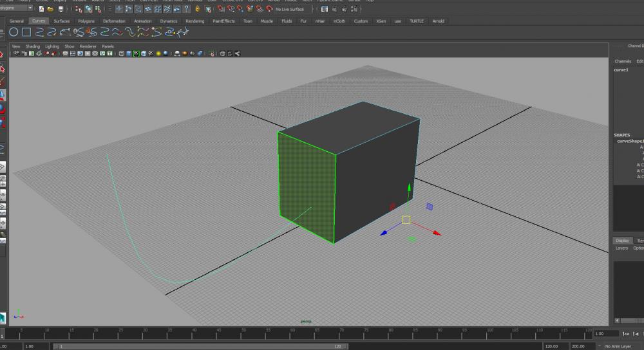
Task: Click the viewport Select Camera icon
Action: click(x=17, y=54)
